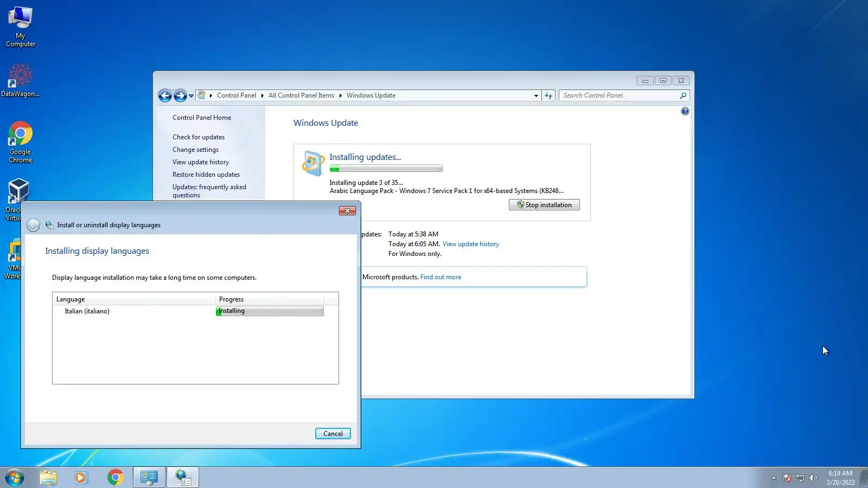Switch to the display languages installer taskbar item

point(183,477)
